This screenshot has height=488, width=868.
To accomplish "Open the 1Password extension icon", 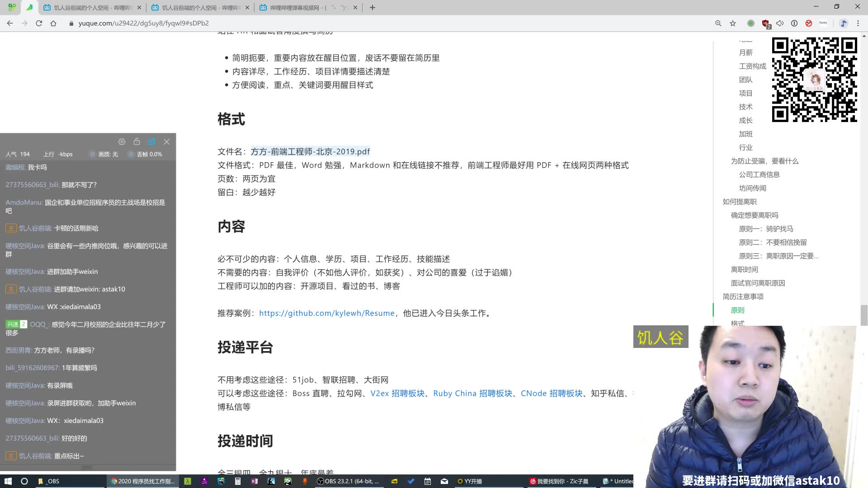I will 794,23.
